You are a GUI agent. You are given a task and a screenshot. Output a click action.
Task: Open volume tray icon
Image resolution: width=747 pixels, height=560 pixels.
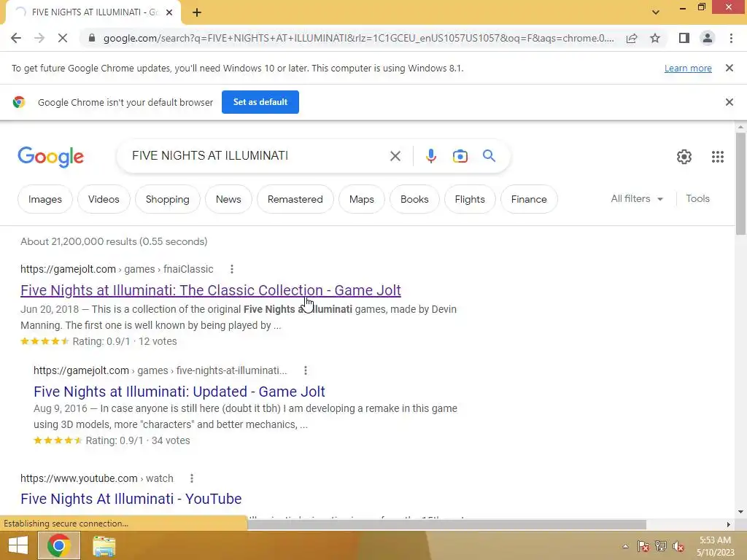click(678, 546)
